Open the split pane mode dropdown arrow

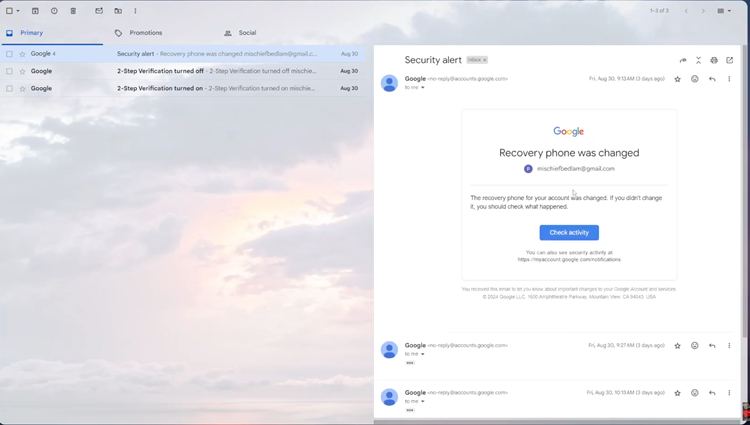[x=729, y=11]
